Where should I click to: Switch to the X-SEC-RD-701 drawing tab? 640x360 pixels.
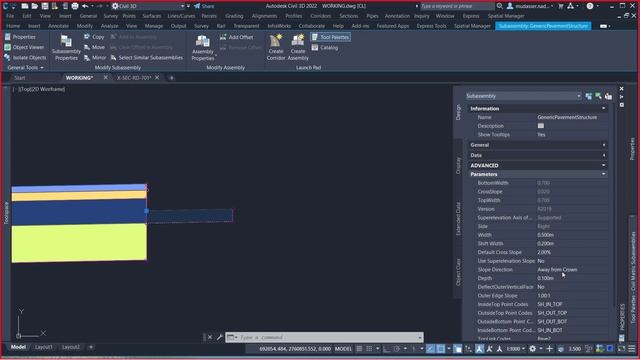tap(134, 78)
